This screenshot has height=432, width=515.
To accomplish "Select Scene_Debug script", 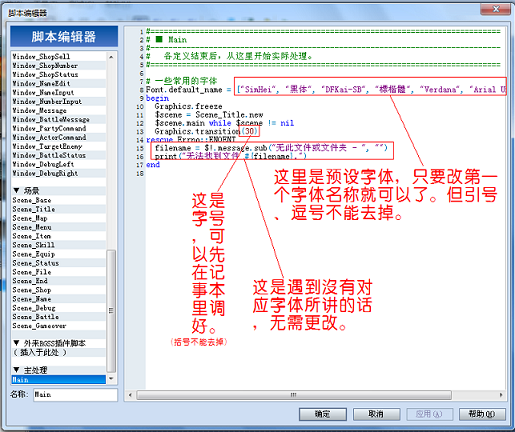I will point(59,308).
